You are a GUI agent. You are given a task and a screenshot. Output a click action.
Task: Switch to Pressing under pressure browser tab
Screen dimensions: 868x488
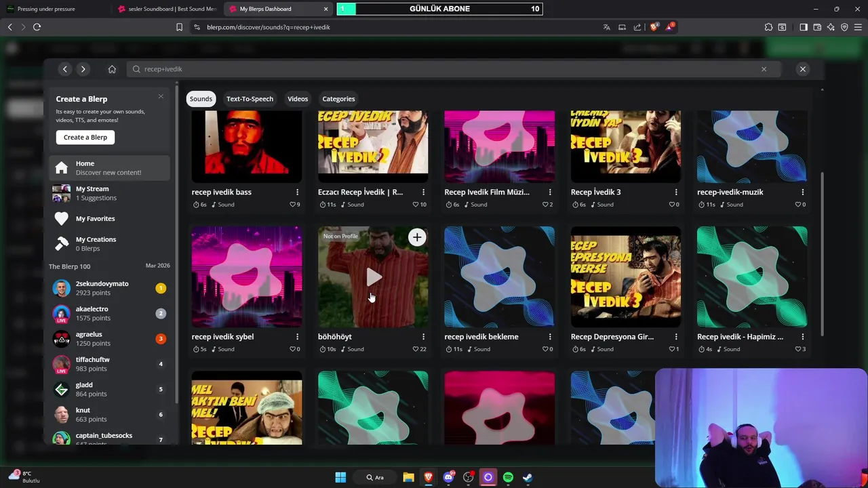pyautogui.click(x=54, y=9)
